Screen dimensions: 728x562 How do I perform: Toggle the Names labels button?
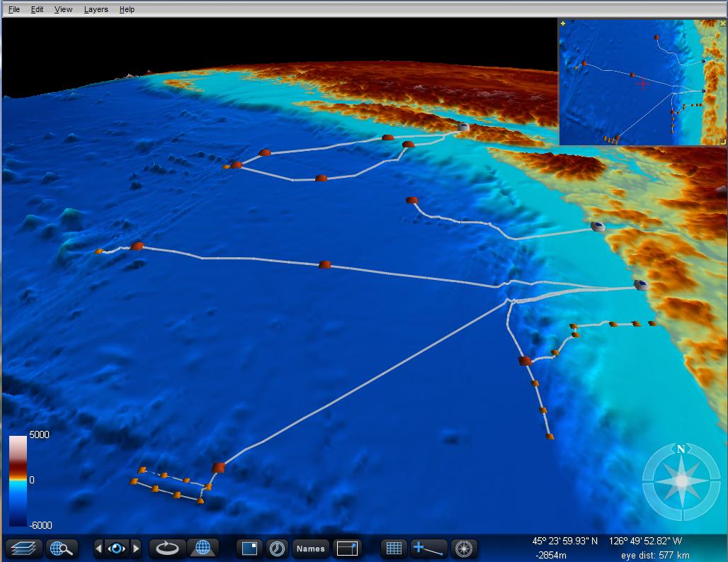(310, 548)
